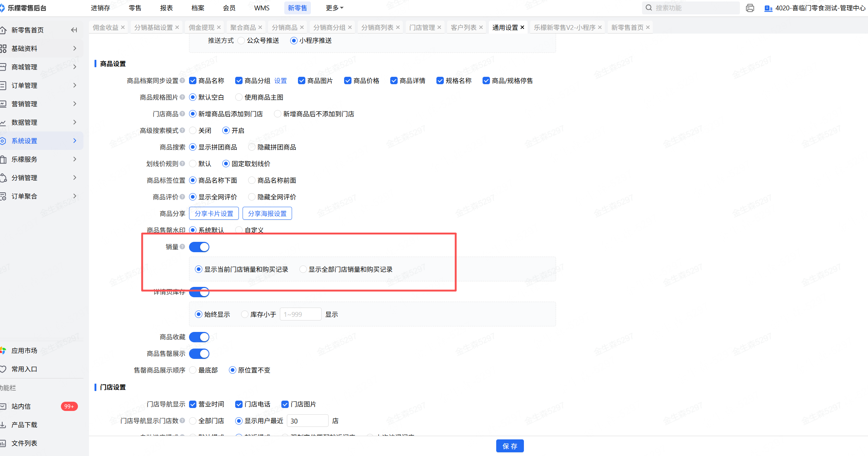
Task: Collapse sidebar using the arrow icon
Action: [74, 30]
